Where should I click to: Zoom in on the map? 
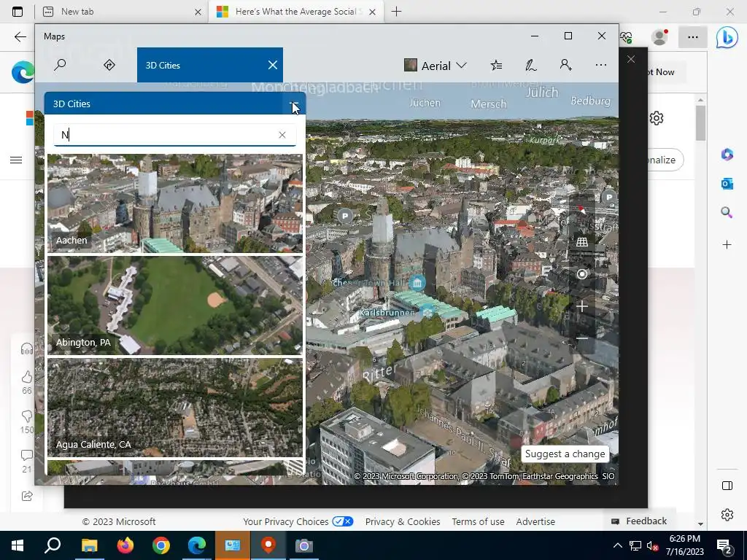tap(581, 306)
